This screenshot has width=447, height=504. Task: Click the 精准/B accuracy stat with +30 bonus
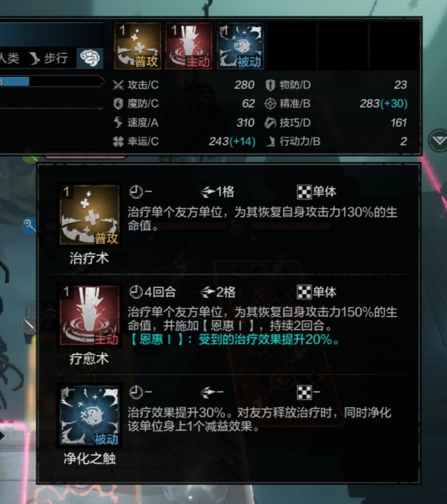tap(336, 104)
